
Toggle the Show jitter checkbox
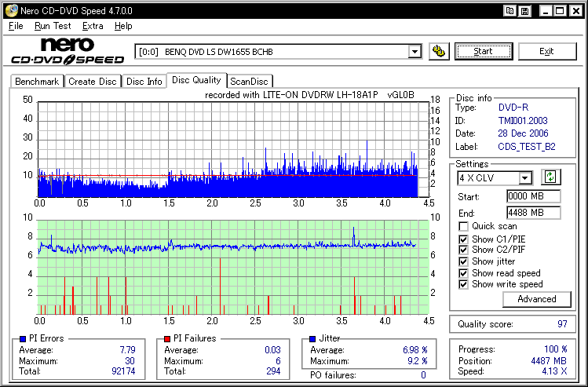point(463,261)
